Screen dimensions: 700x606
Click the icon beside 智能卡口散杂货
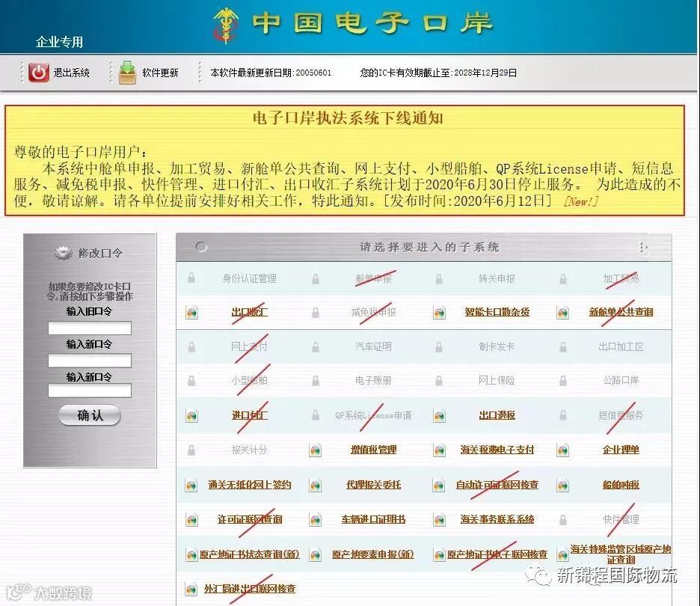(439, 313)
